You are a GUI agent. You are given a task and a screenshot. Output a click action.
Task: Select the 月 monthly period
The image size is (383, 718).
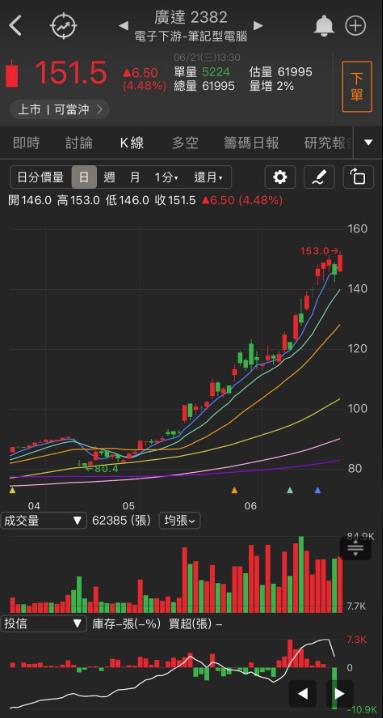coord(135,177)
